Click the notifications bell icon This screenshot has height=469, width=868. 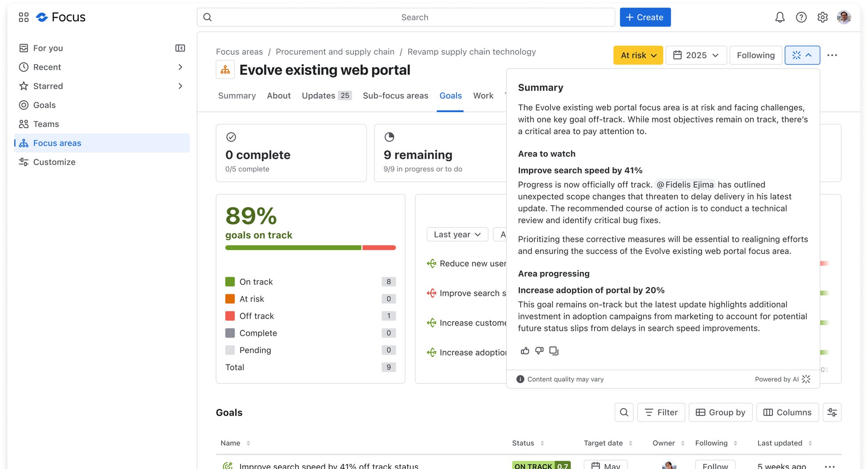coord(779,17)
